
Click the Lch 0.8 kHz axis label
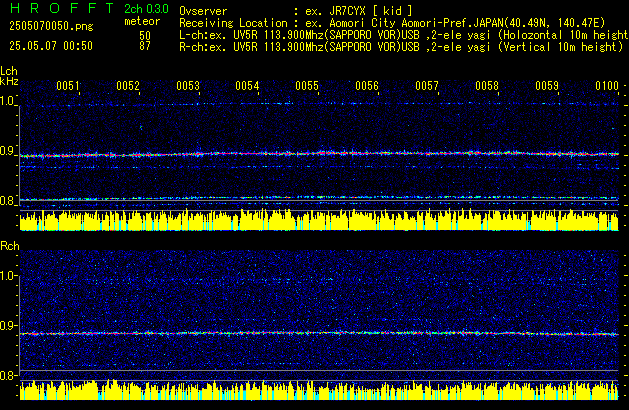click(7, 201)
